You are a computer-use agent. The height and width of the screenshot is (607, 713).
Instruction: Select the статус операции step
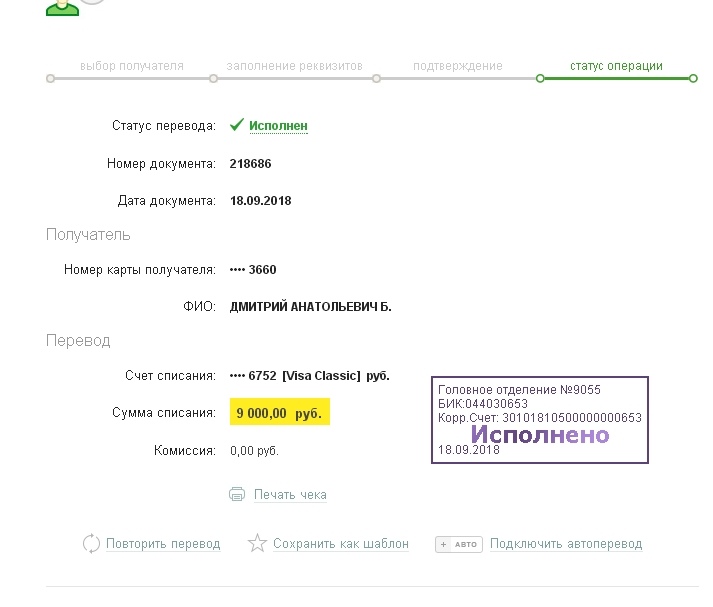pos(616,66)
